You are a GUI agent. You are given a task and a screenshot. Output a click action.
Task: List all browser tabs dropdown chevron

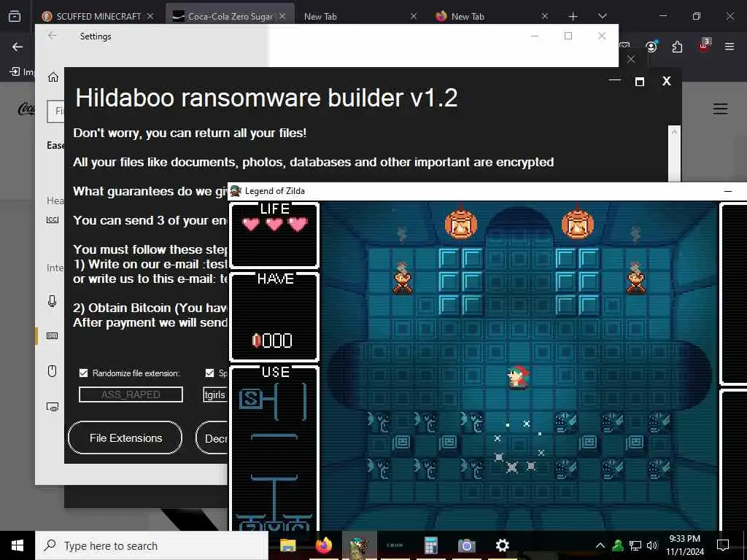[x=602, y=16]
